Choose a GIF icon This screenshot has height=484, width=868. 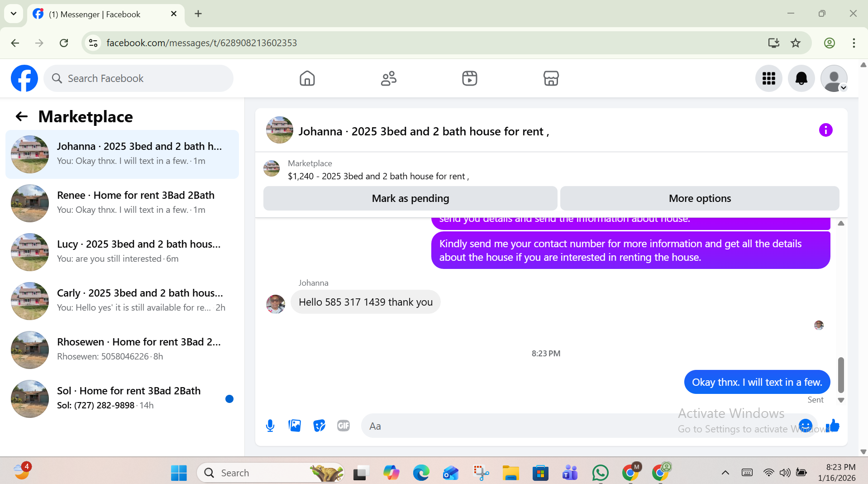click(x=343, y=426)
